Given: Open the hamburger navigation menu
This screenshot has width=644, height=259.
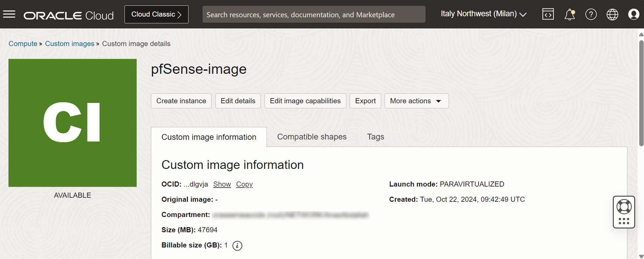Looking at the screenshot, I should coord(9,14).
